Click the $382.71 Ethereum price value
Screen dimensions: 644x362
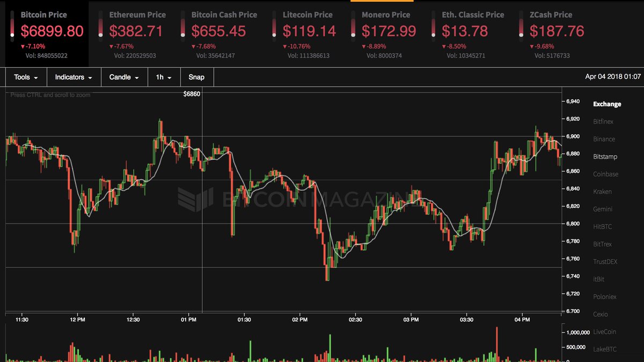click(x=136, y=31)
